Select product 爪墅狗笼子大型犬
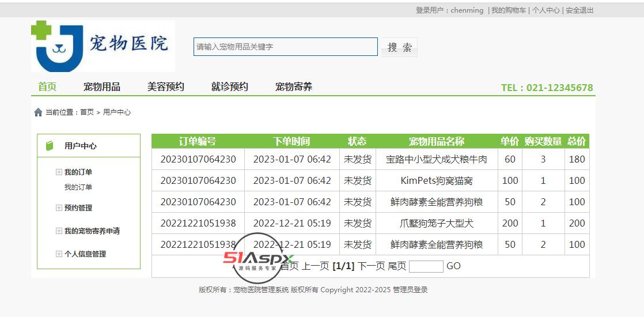This screenshot has height=317, width=644. point(437,223)
